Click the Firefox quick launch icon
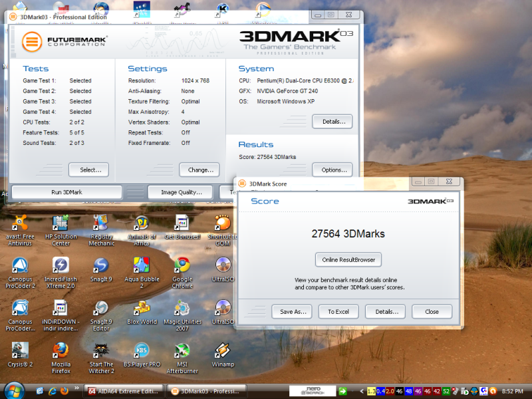The width and height of the screenshot is (532, 399). click(64, 391)
